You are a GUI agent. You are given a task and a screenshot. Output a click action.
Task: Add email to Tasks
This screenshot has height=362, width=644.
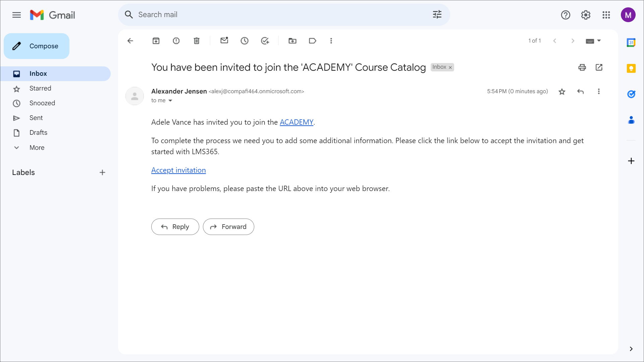click(265, 41)
